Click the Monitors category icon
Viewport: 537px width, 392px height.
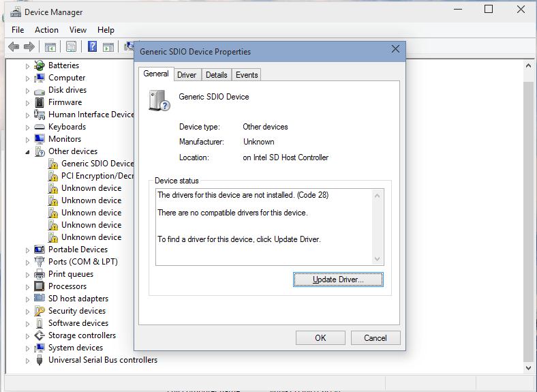40,139
